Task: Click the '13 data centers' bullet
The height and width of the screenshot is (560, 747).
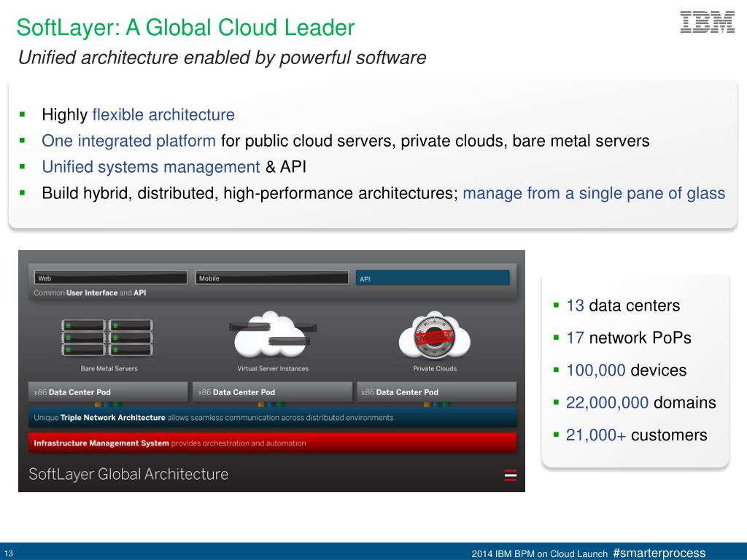Action: click(x=623, y=306)
